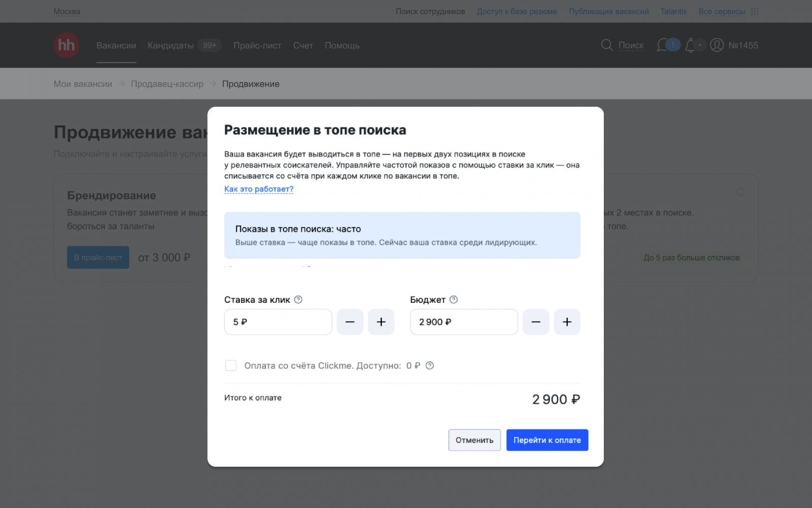The width and height of the screenshot is (812, 508).
Task: Go to Прайс-лист in navigation
Action: coord(257,46)
